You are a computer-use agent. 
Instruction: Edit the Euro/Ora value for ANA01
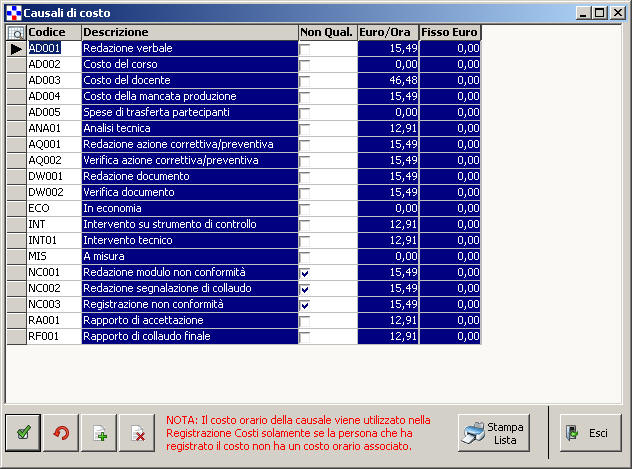pyautogui.click(x=388, y=128)
